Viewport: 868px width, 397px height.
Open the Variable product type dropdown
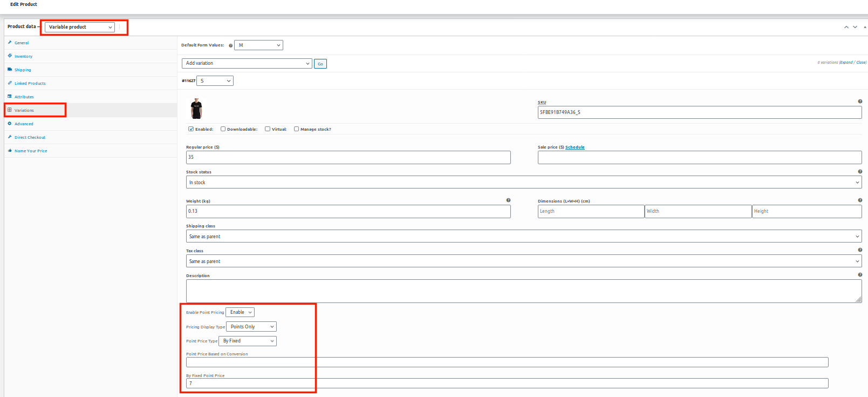tap(80, 27)
